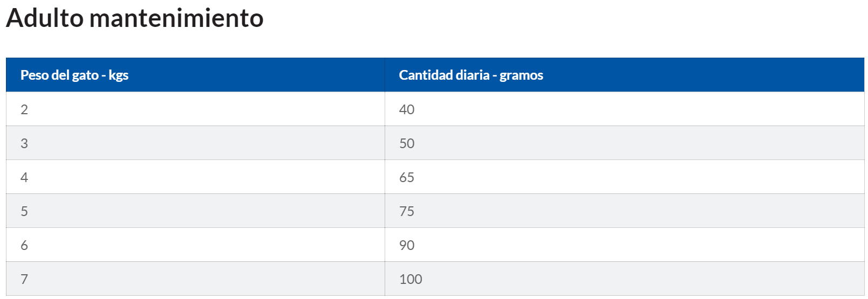Click "gramos" in the second column header
This screenshot has height=299, width=868.
tap(521, 75)
